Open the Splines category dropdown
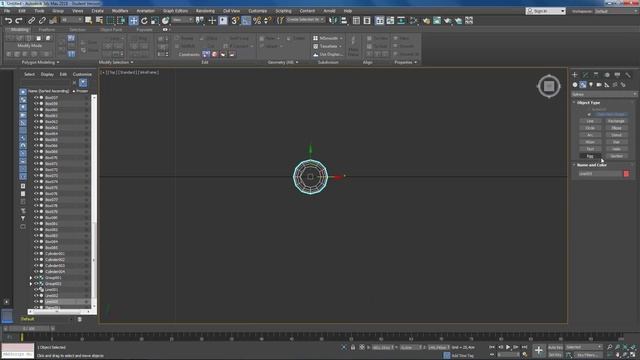 point(603,94)
